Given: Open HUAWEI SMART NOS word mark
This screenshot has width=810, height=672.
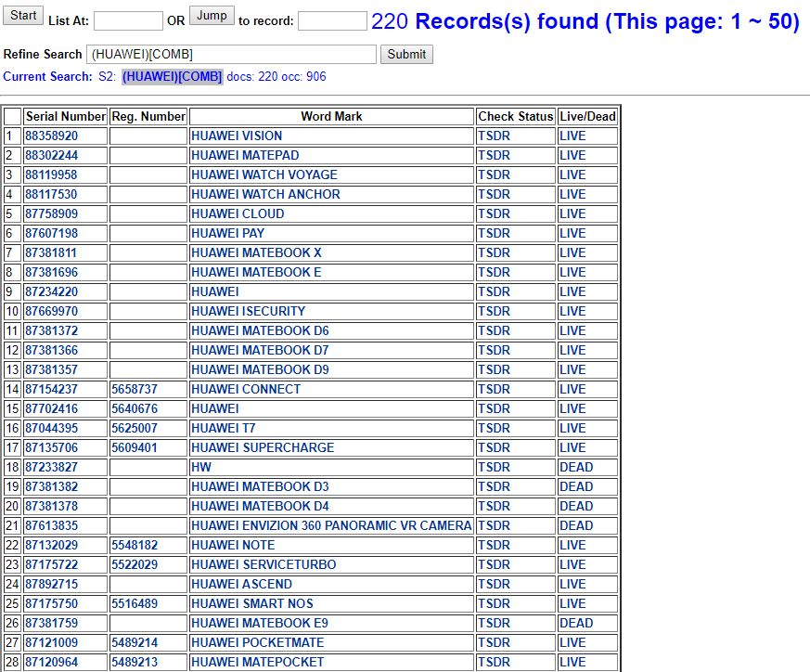Looking at the screenshot, I should point(252,603).
